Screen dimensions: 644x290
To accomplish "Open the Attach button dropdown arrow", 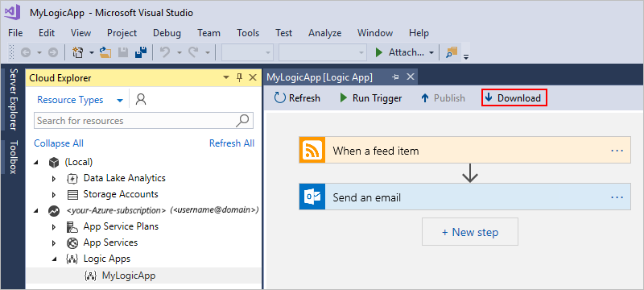I will coord(431,52).
